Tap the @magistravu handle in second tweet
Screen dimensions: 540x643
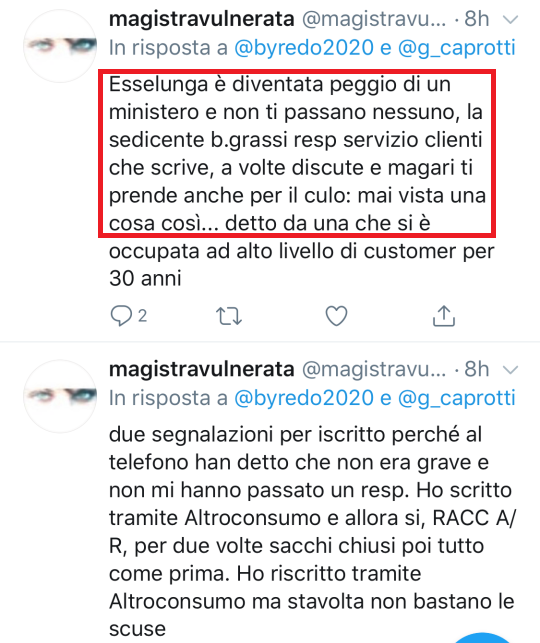click(374, 369)
